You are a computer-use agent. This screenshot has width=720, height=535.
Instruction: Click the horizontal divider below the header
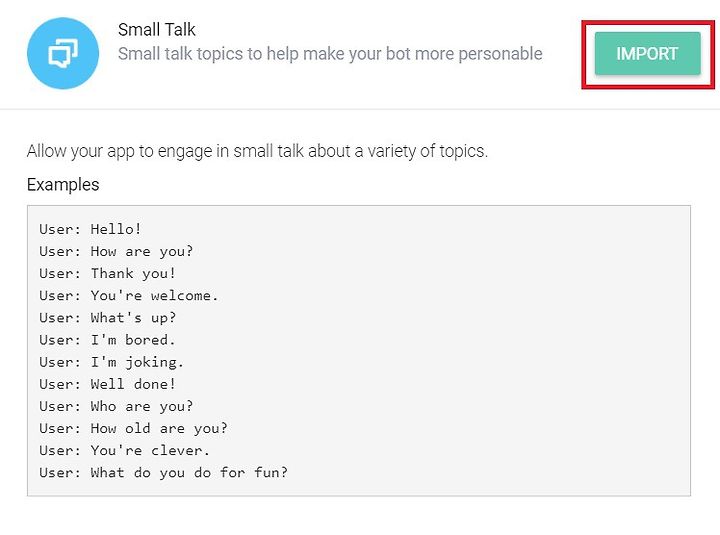click(x=360, y=109)
